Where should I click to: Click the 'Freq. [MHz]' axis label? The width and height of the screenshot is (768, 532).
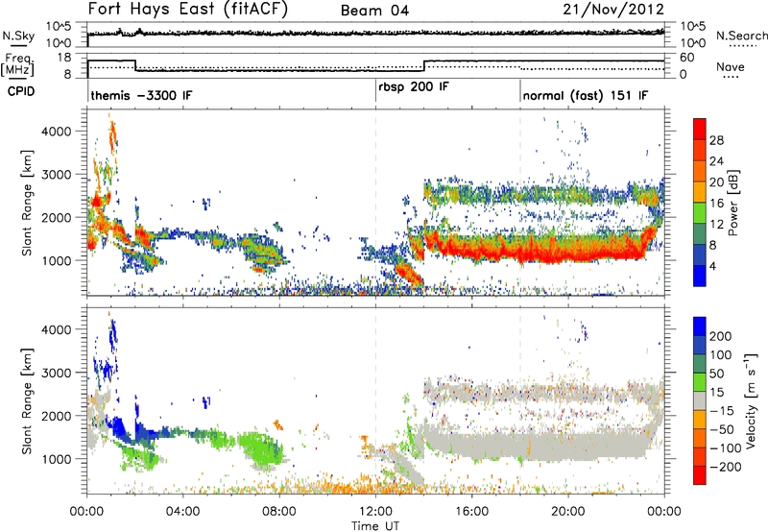click(x=17, y=65)
